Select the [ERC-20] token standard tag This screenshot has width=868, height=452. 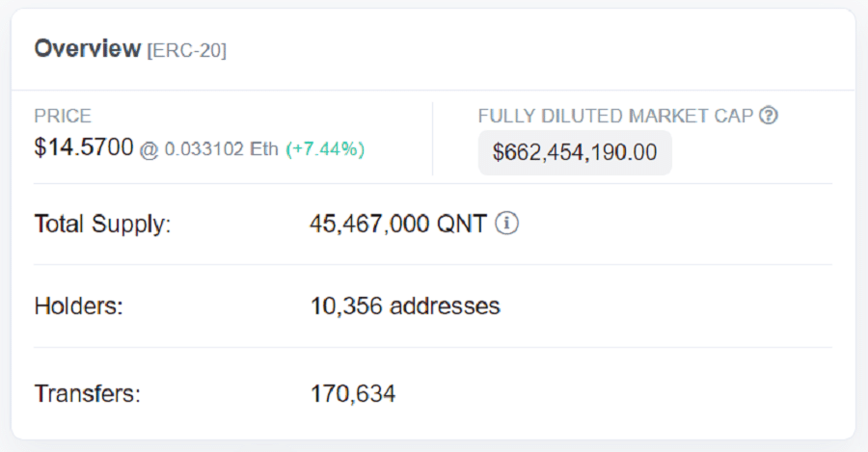tap(186, 50)
